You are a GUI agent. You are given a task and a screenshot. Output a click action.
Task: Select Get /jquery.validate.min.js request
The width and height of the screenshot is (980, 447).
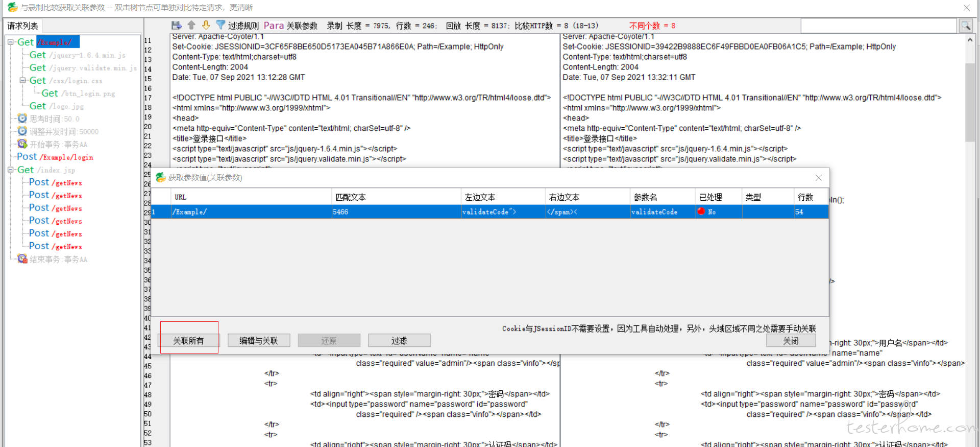tap(83, 67)
